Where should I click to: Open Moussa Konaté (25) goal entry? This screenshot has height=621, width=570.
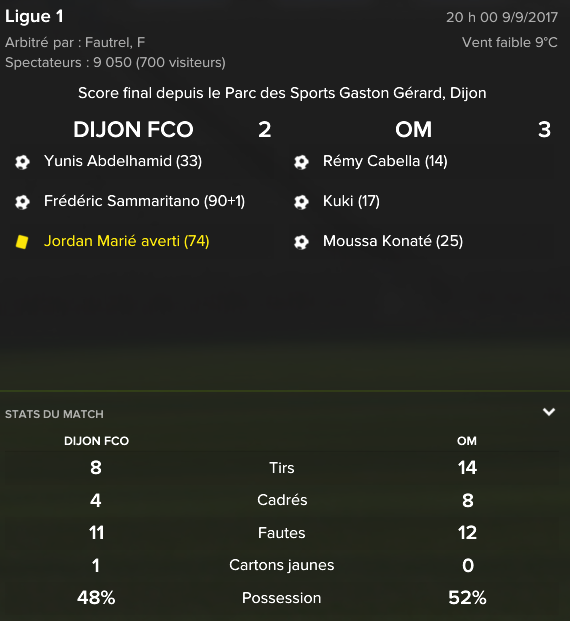tap(393, 241)
